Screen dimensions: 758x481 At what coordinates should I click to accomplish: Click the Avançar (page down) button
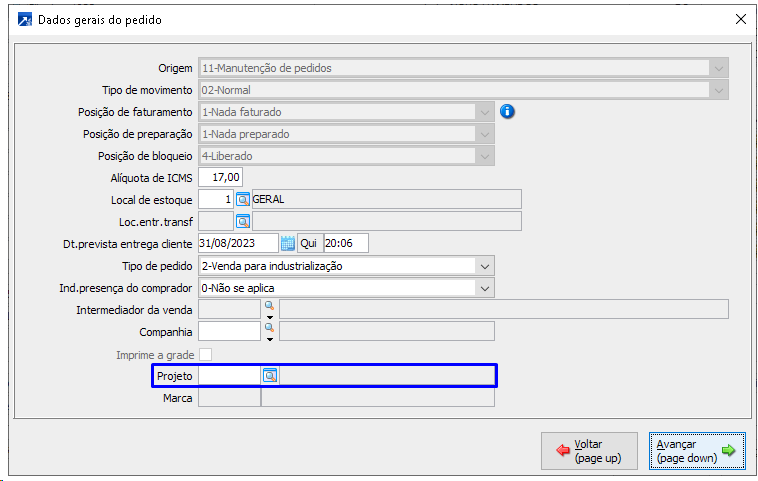coord(697,451)
